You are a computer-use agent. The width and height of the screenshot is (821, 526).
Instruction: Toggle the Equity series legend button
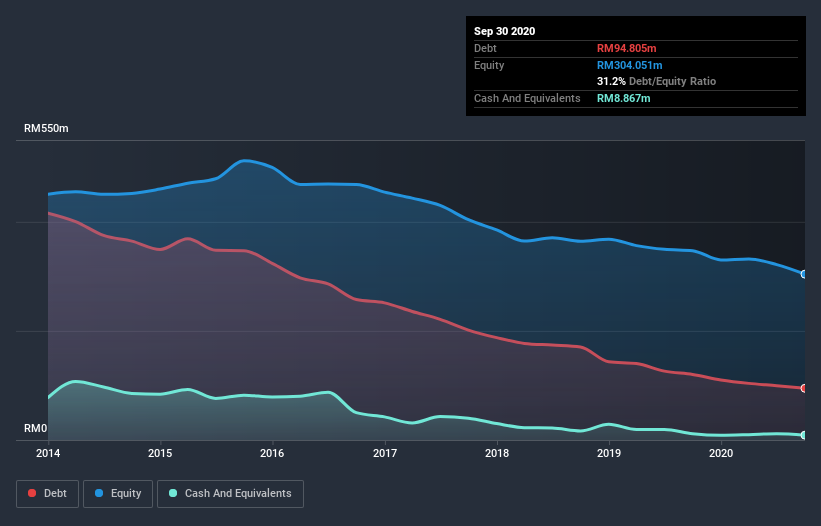118,494
